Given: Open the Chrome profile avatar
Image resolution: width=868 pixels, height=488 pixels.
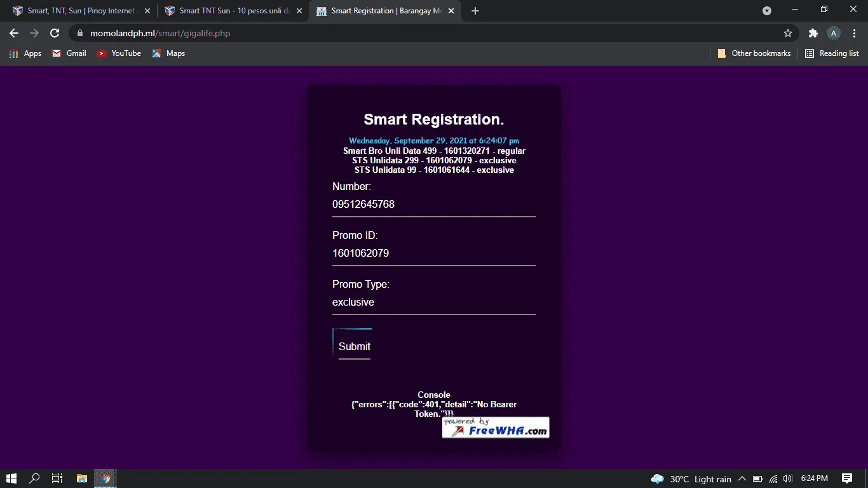Looking at the screenshot, I should point(834,33).
